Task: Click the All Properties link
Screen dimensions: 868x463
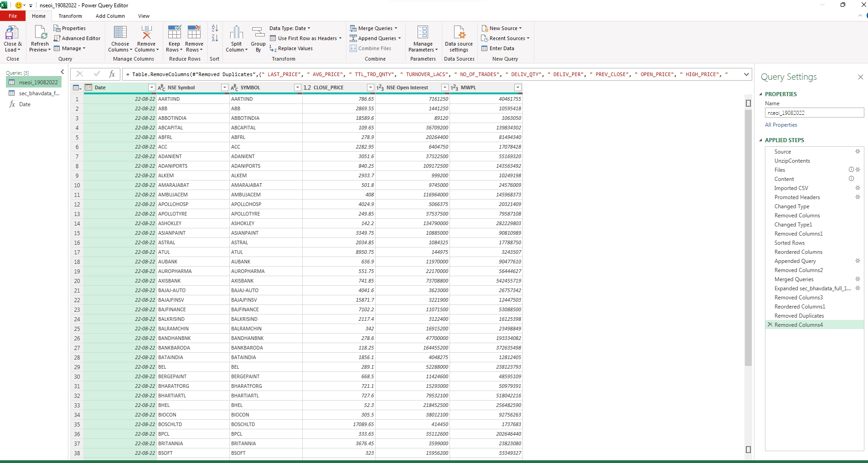Action: click(x=781, y=125)
